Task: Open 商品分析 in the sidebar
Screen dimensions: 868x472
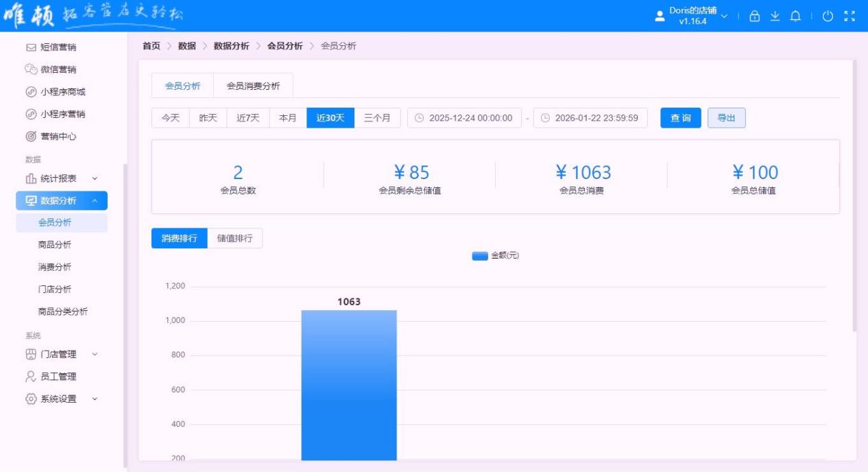Action: (55, 245)
